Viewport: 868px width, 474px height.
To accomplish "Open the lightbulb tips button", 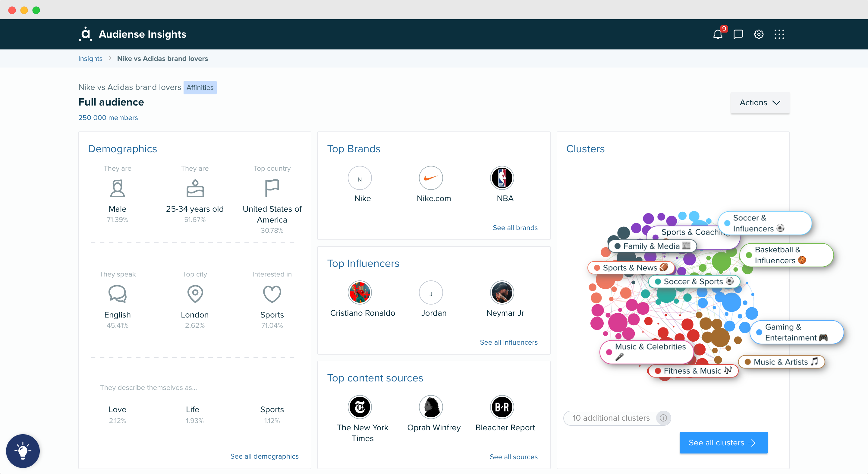I will point(23,451).
